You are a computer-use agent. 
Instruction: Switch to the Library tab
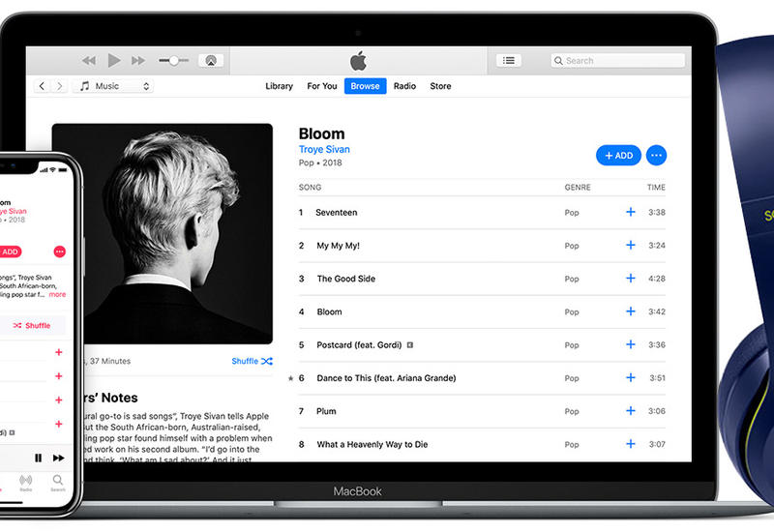pos(279,86)
